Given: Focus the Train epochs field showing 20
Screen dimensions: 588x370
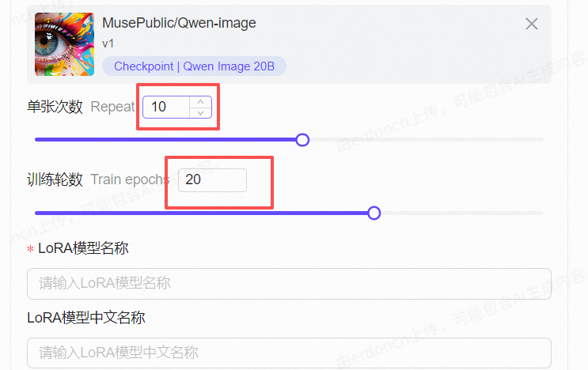Looking at the screenshot, I should 212,180.
